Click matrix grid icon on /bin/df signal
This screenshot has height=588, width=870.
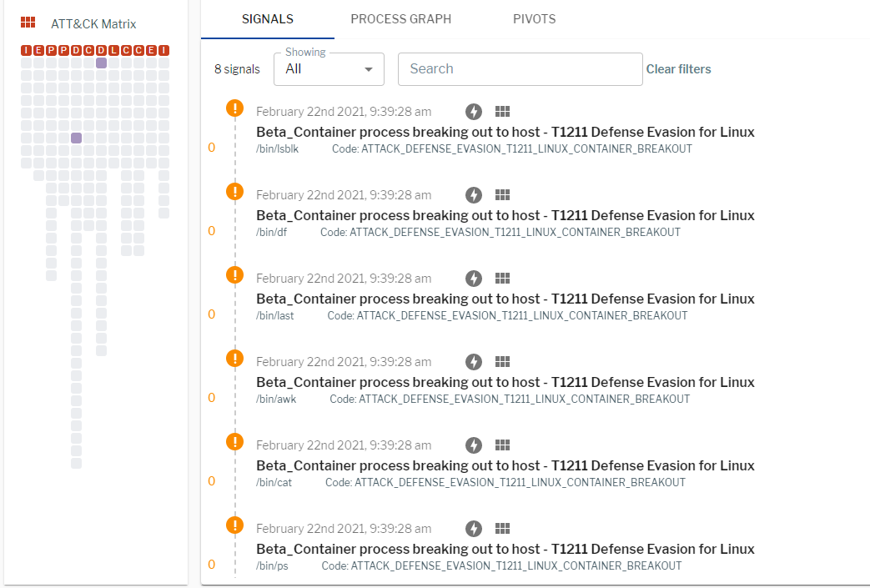(x=502, y=195)
